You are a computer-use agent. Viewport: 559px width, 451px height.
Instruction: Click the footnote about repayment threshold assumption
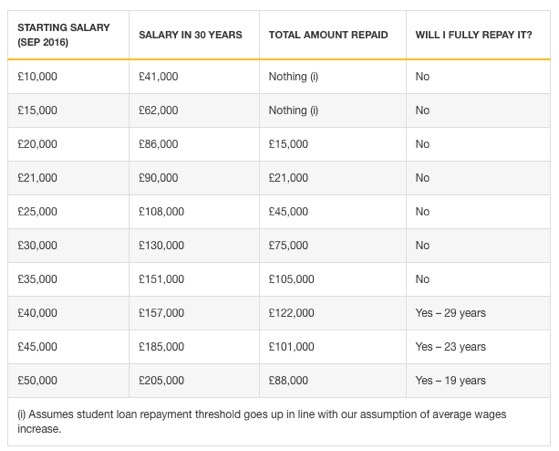pos(262,421)
